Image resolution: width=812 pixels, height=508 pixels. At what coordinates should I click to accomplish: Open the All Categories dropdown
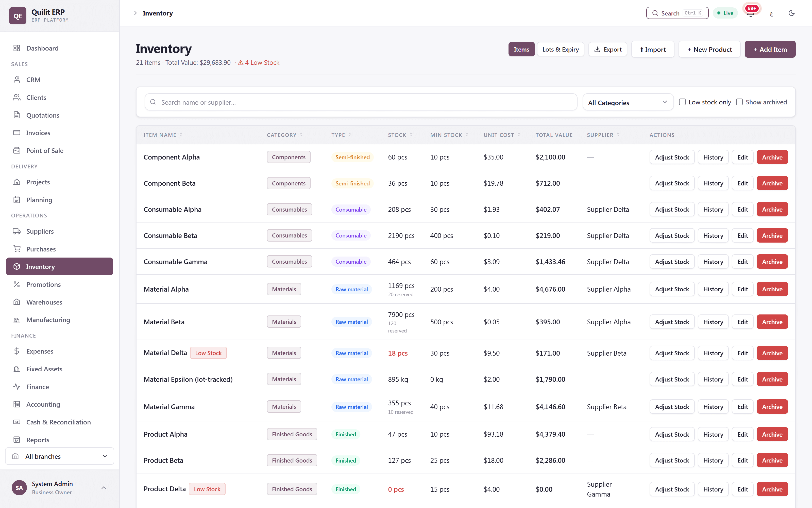628,102
